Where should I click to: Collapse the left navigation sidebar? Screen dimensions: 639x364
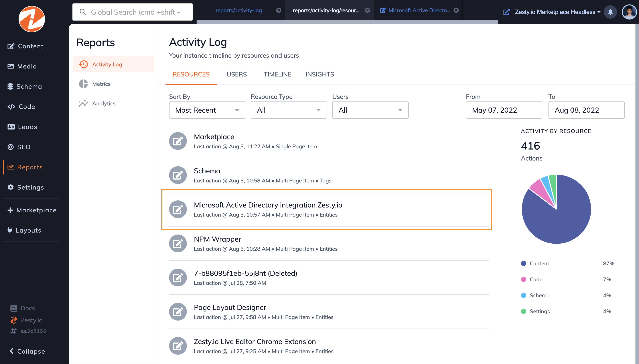point(27,351)
